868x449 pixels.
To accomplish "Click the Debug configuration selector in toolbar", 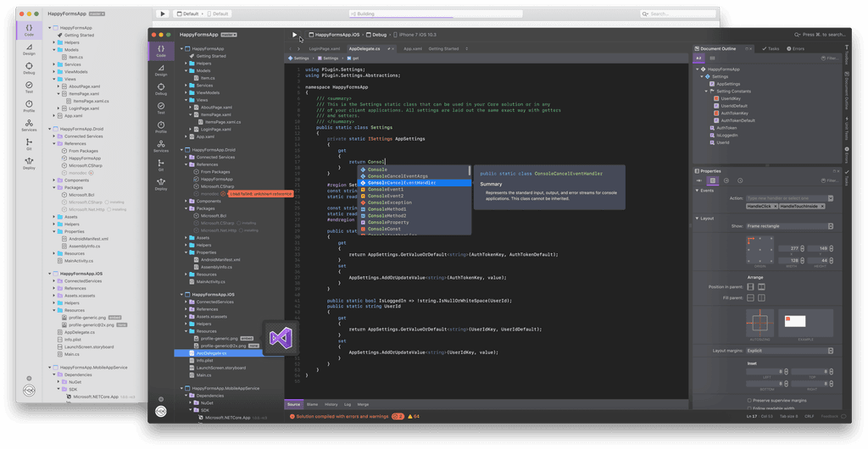I will (376, 34).
